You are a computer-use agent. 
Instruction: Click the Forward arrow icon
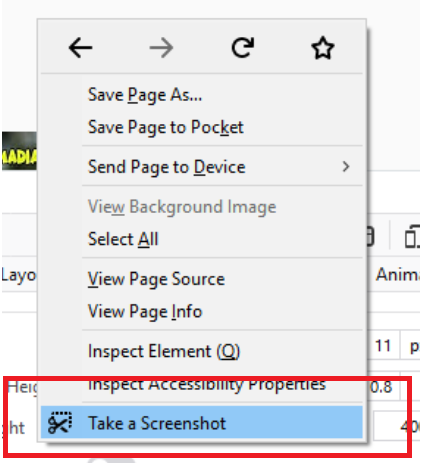point(161,48)
